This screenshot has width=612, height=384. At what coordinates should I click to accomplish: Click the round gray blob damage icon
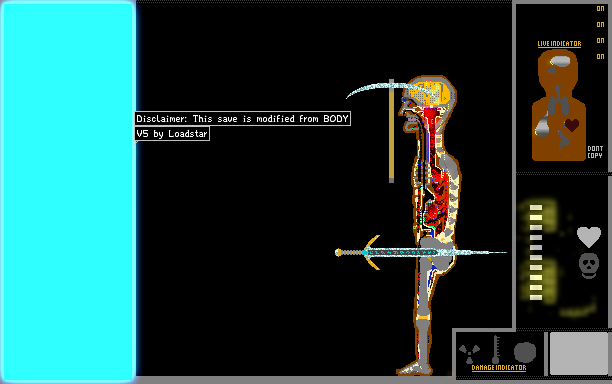tap(525, 352)
